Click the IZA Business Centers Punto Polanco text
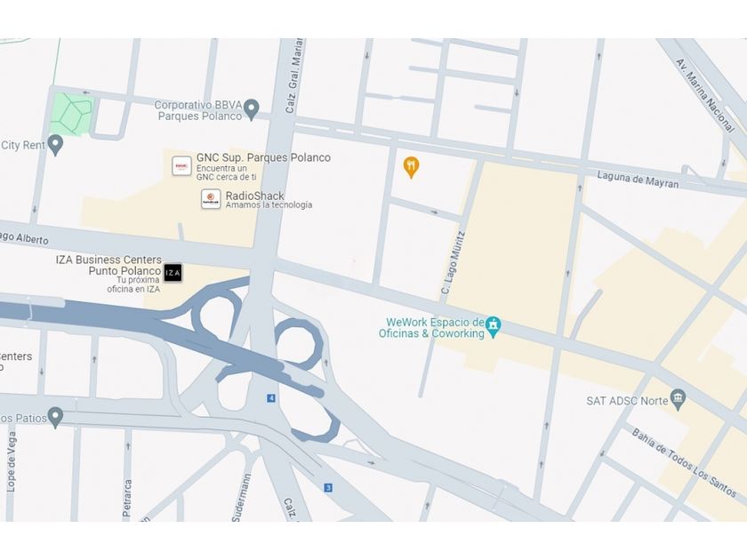This screenshot has height=560, width=747. tap(108, 265)
